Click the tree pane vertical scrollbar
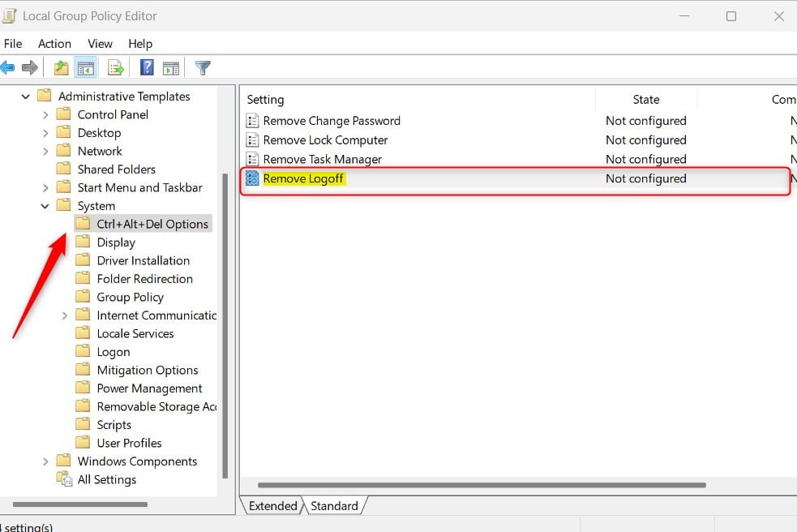 [x=225, y=325]
